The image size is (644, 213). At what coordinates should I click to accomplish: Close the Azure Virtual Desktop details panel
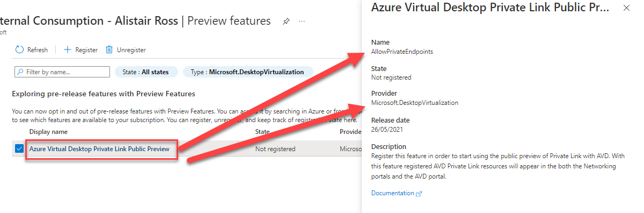626,8
